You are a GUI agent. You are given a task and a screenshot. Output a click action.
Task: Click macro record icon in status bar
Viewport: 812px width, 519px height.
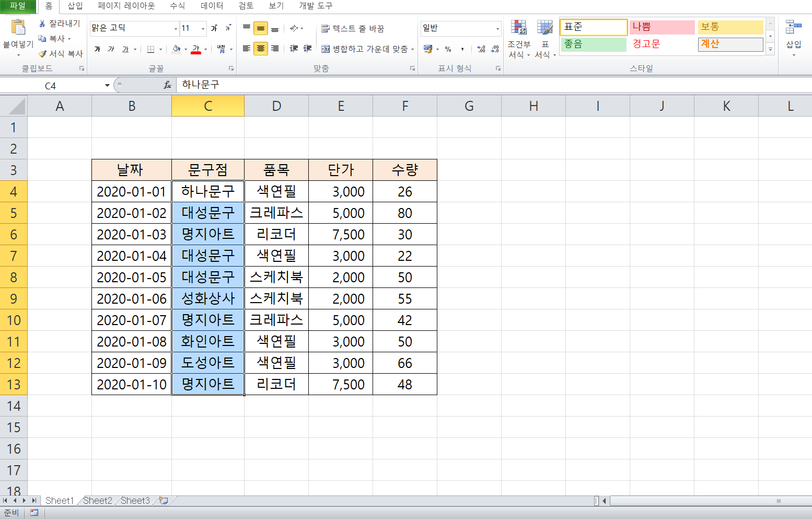click(34, 513)
